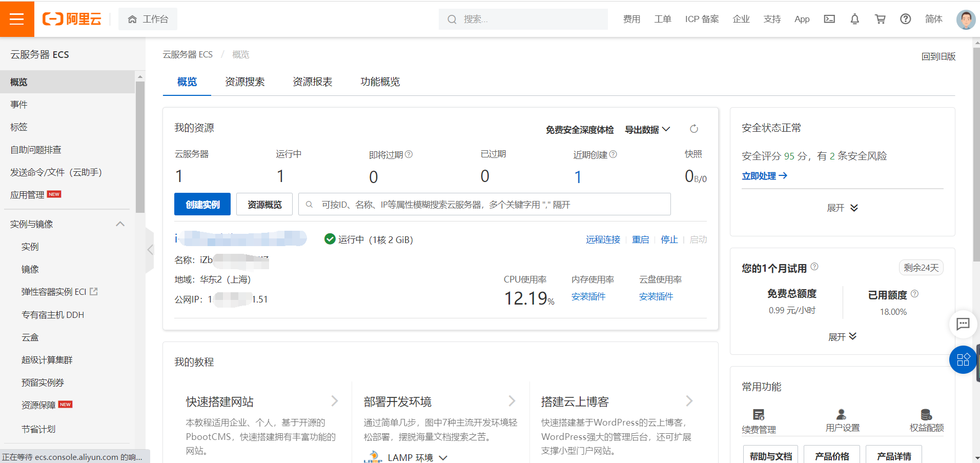Image resolution: width=980 pixels, height=463 pixels.
Task: Open the Cloud Shell terminal icon
Action: tap(829, 19)
